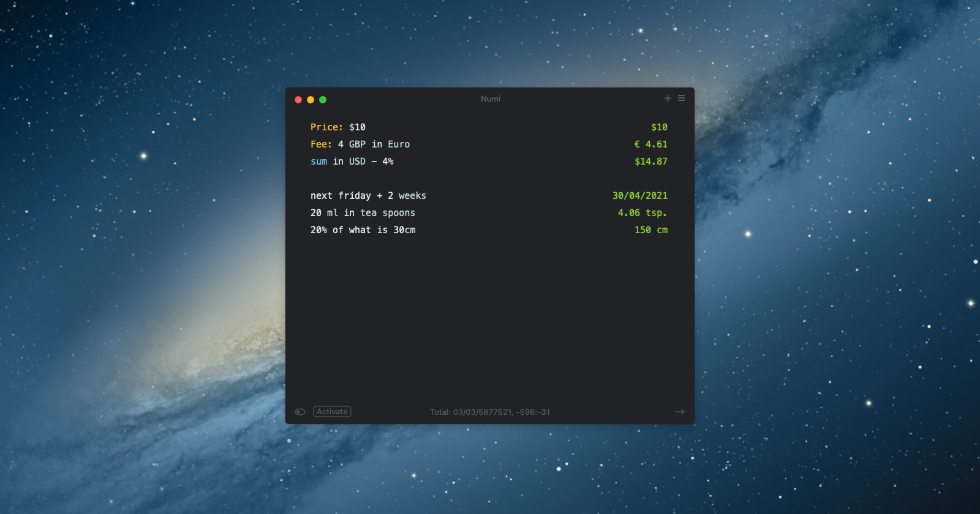This screenshot has height=514, width=980.
Task: Select the '20 ml in tea spoons' line
Action: [363, 213]
